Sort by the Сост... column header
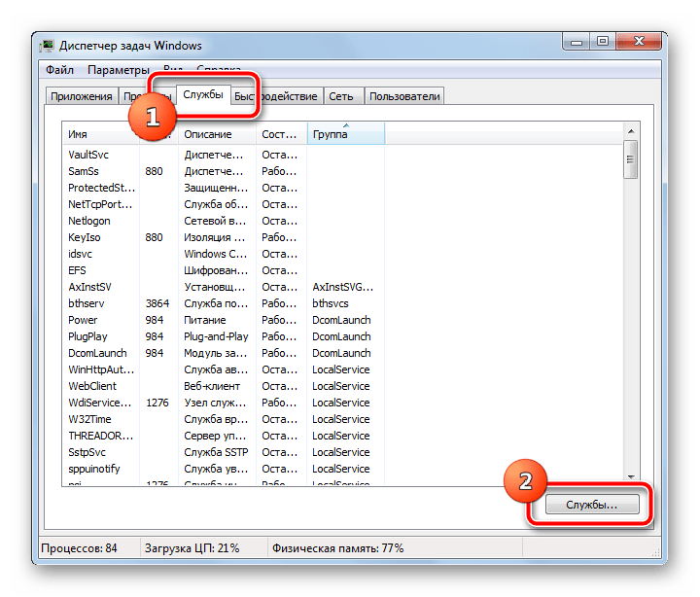This screenshot has width=700, height=597. pyautogui.click(x=281, y=134)
